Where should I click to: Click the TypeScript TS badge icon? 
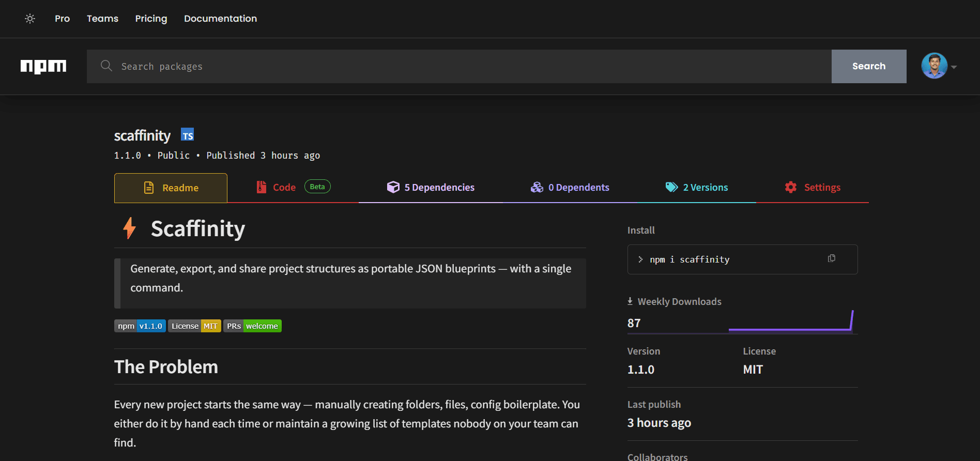[188, 135]
